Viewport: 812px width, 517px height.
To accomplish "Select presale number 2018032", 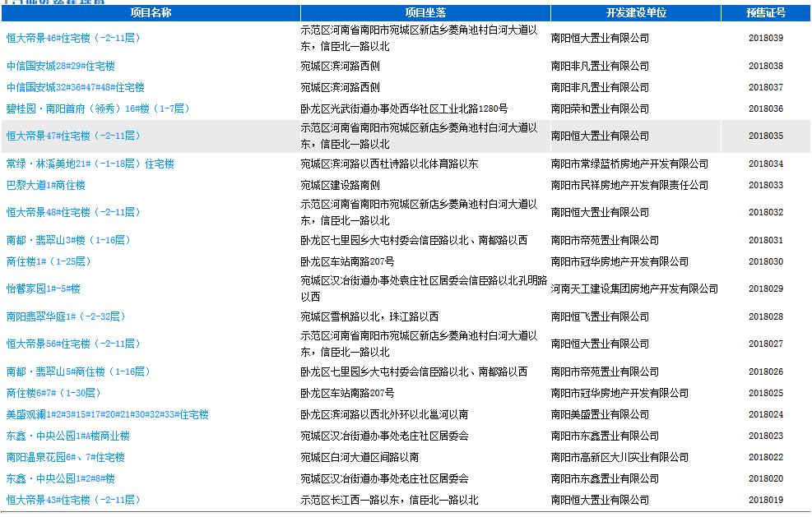I will (x=766, y=212).
